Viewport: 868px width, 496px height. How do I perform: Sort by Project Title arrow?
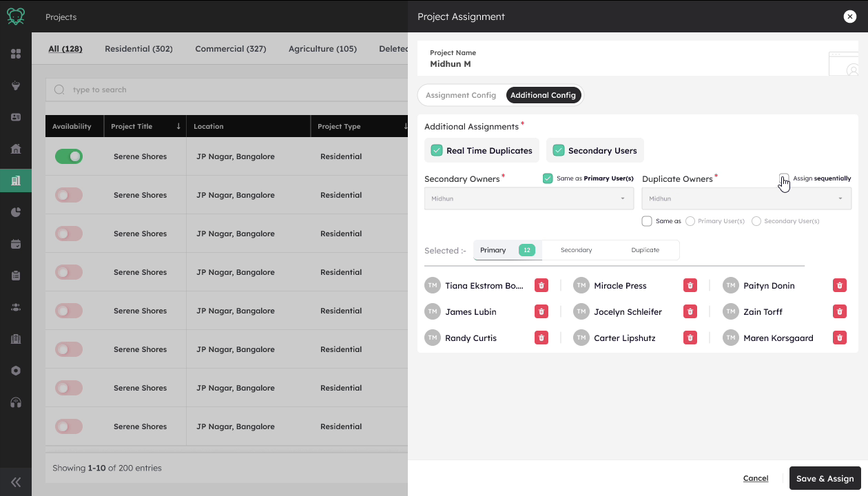178,126
